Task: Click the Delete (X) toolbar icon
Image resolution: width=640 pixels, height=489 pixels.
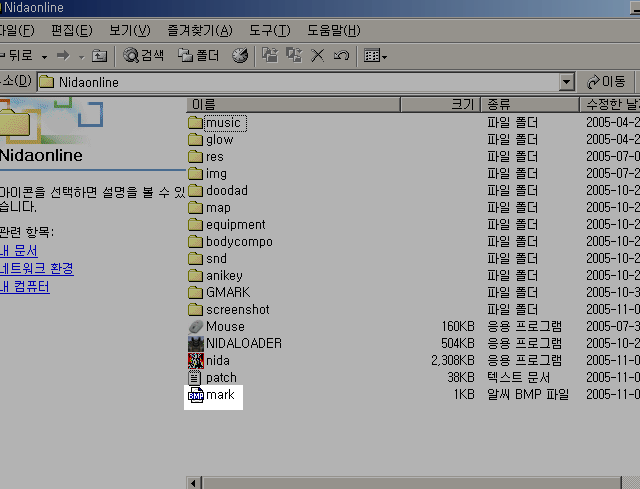Action: click(x=318, y=56)
